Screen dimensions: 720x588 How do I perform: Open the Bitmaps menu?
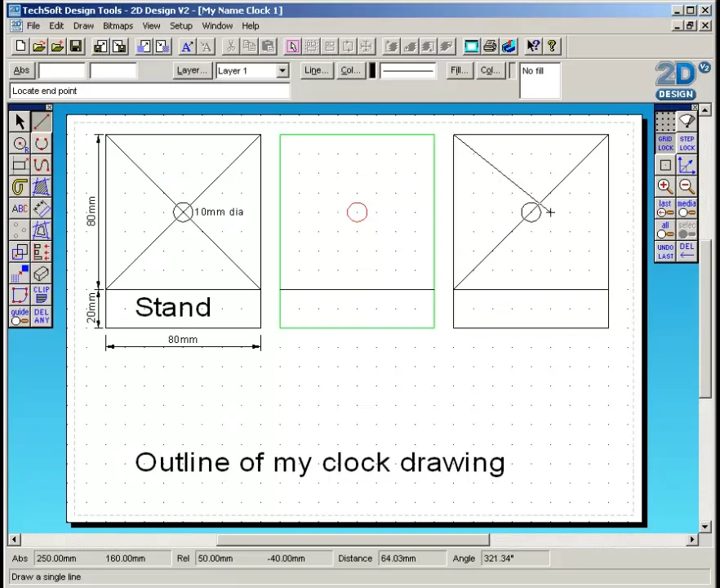[x=118, y=26]
